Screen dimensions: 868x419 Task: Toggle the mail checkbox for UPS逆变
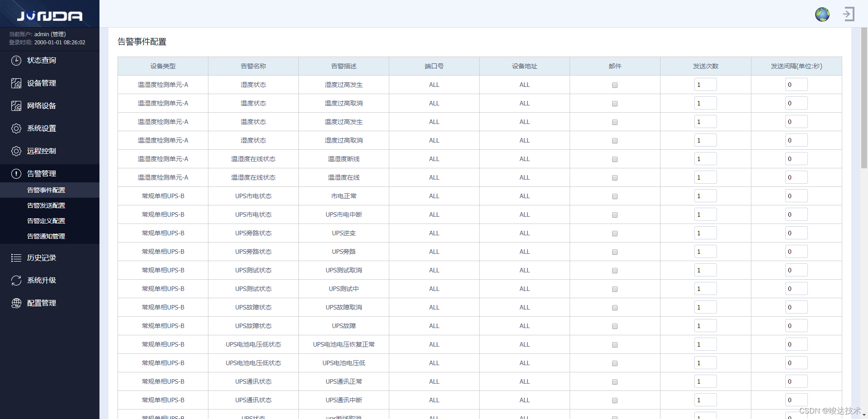(615, 233)
